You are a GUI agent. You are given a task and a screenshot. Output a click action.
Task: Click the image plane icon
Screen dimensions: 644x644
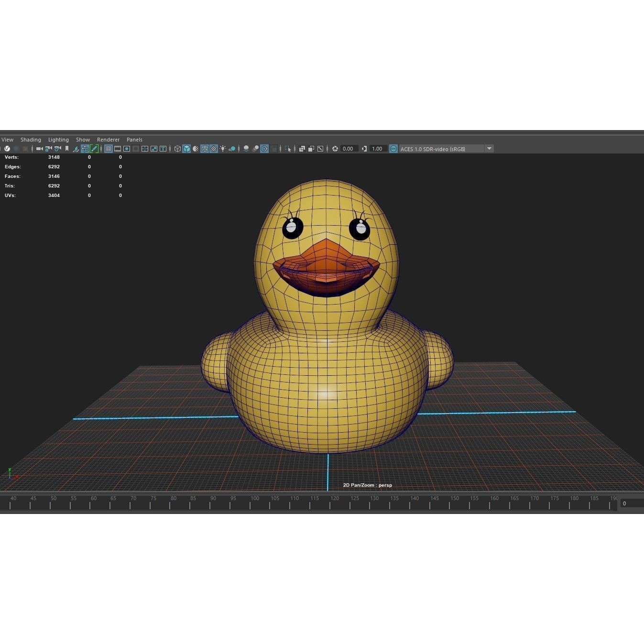tap(76, 149)
